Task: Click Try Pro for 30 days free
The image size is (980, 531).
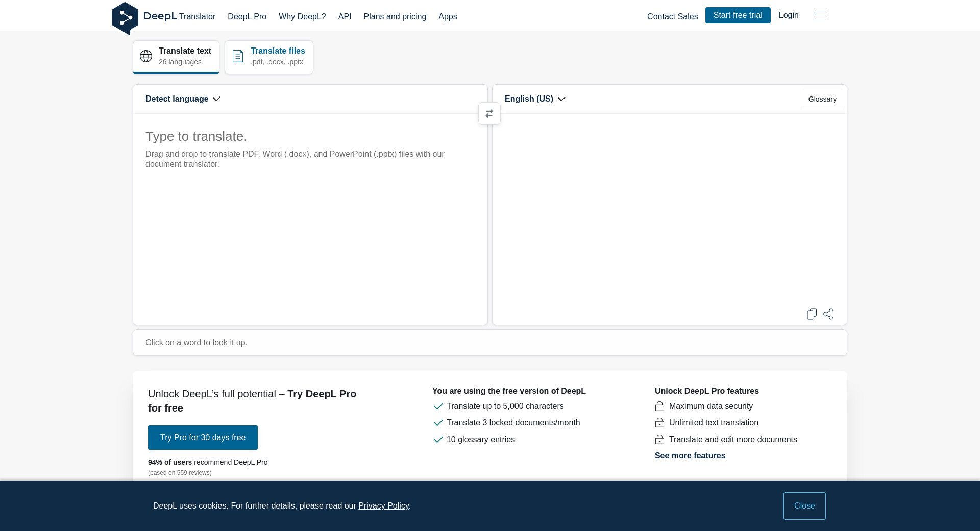Action: click(203, 438)
